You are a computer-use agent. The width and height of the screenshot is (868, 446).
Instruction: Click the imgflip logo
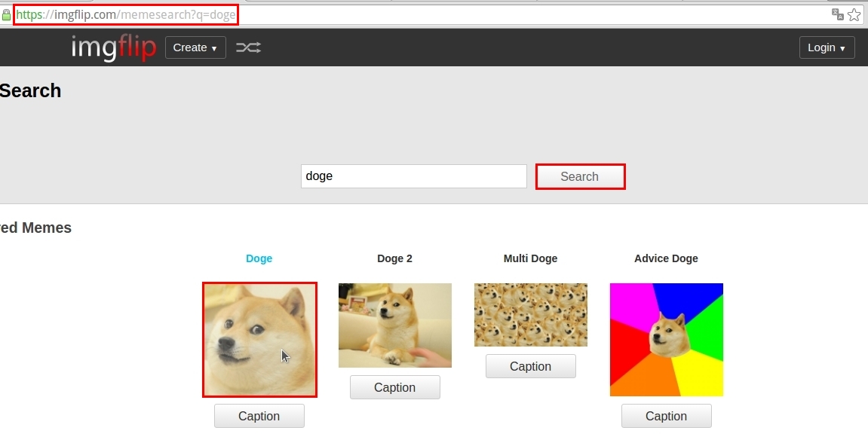tap(113, 47)
